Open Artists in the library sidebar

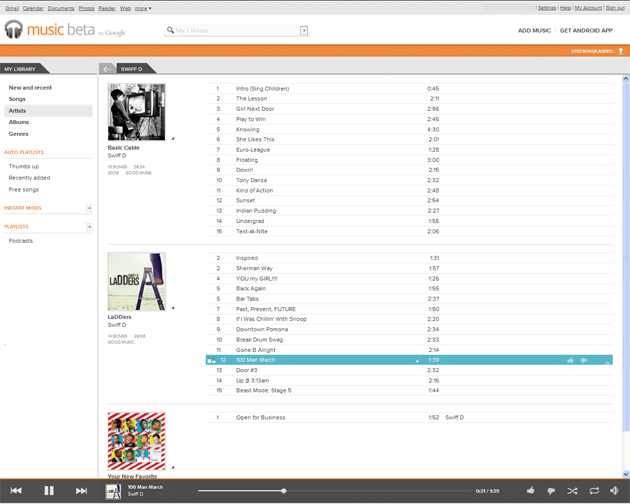[x=48, y=111]
